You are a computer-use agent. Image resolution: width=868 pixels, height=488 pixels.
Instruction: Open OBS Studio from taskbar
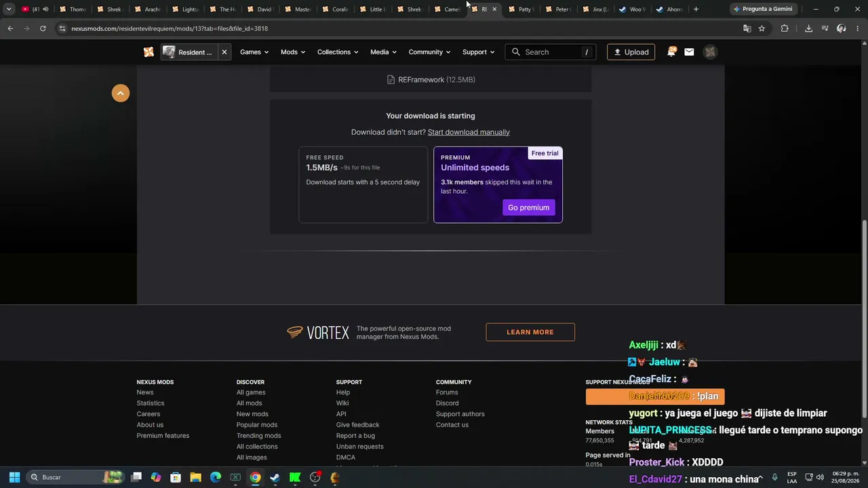[x=315, y=477]
